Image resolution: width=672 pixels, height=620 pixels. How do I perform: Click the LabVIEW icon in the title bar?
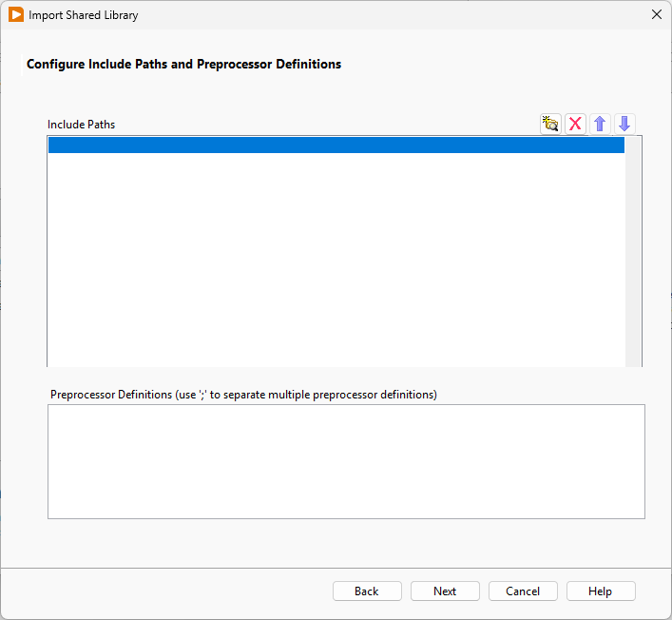click(x=15, y=15)
